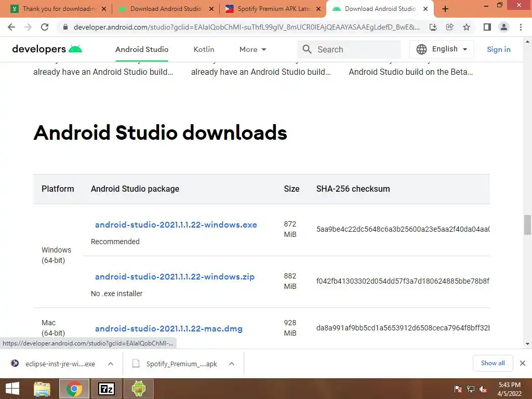Open the English language dropdown
This screenshot has width=532, height=399.
442,49
